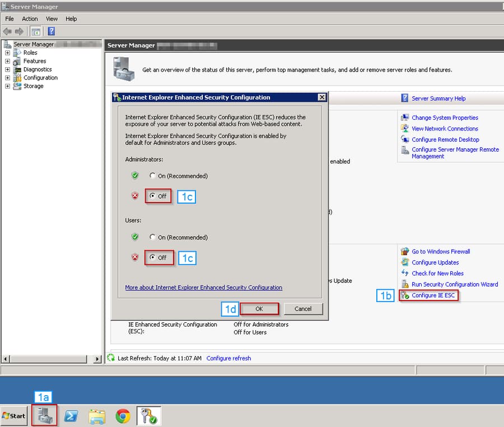Toggle the show/hide console tree icon

pos(36,31)
